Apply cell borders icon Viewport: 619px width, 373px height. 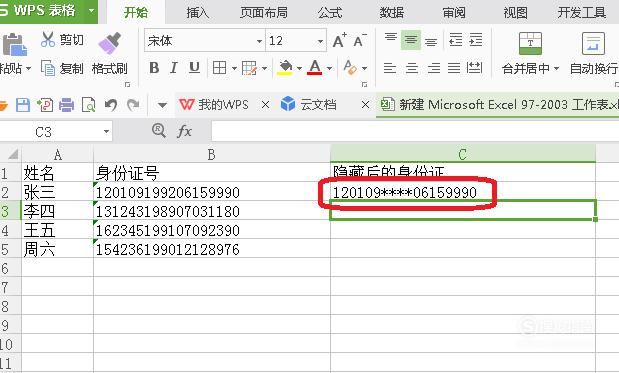coord(219,68)
